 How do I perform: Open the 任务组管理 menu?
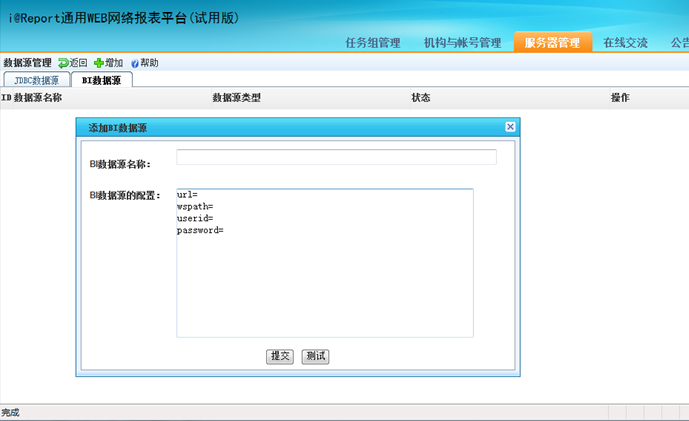point(372,42)
